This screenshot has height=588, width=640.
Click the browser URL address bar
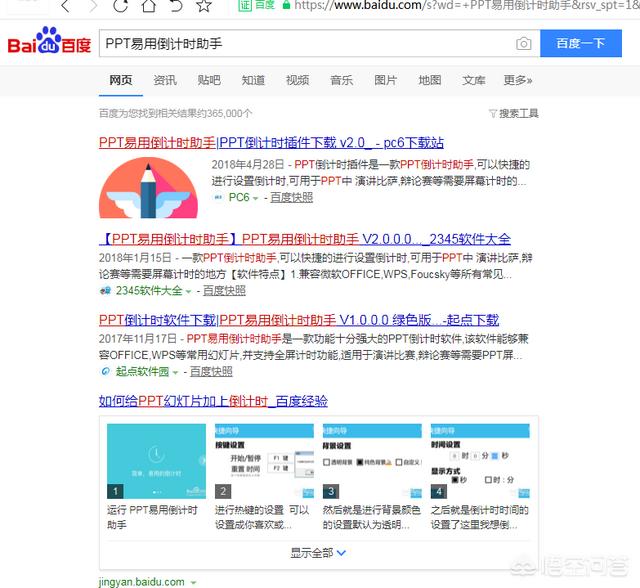point(465,5)
